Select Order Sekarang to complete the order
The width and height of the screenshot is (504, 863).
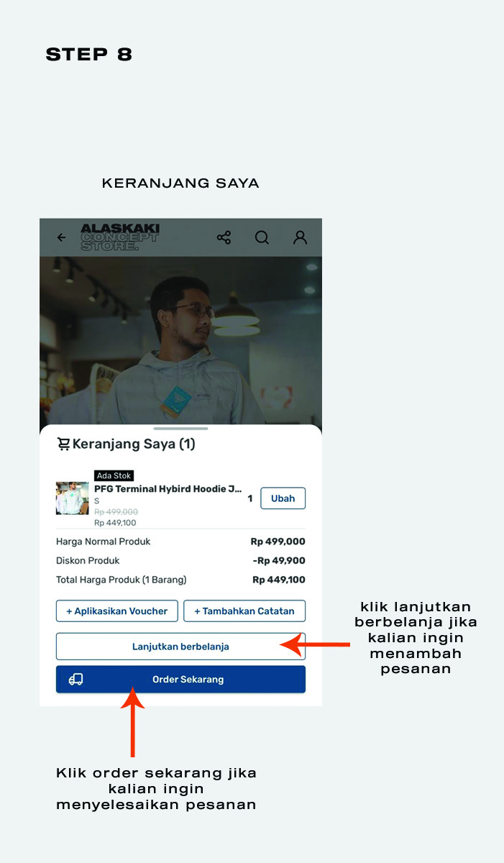point(180,680)
